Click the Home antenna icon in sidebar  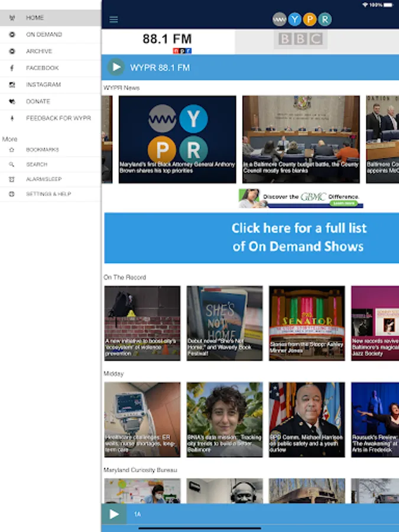pyautogui.click(x=12, y=18)
